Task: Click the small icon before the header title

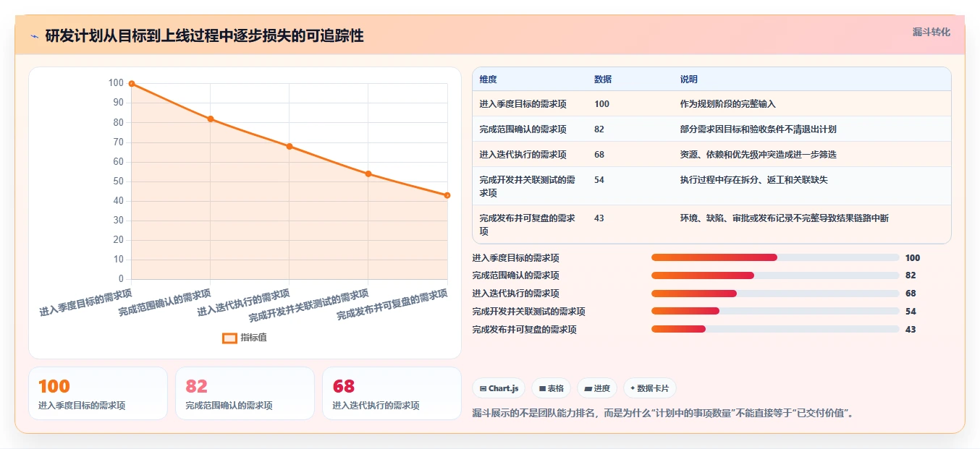Action: [x=34, y=35]
